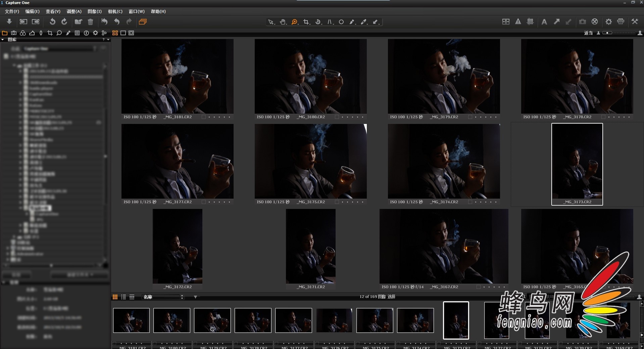
Task: Adjust the viewer thumbnail size slider
Action: 619,33
